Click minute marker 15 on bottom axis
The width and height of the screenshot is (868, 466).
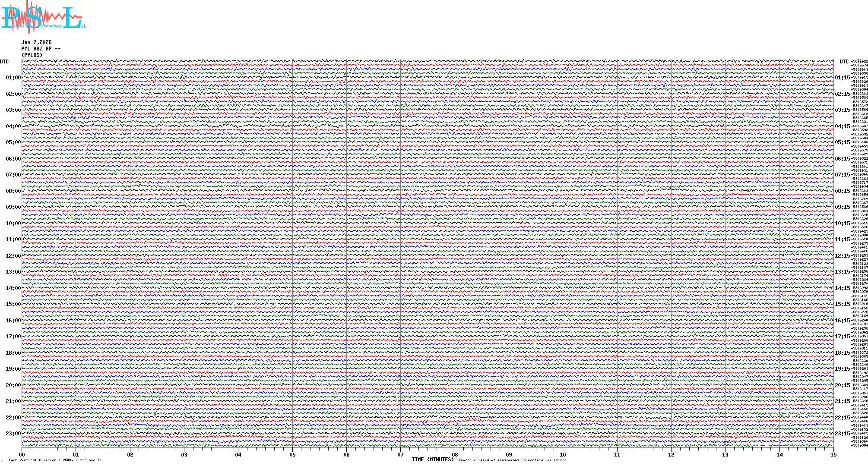point(833,454)
